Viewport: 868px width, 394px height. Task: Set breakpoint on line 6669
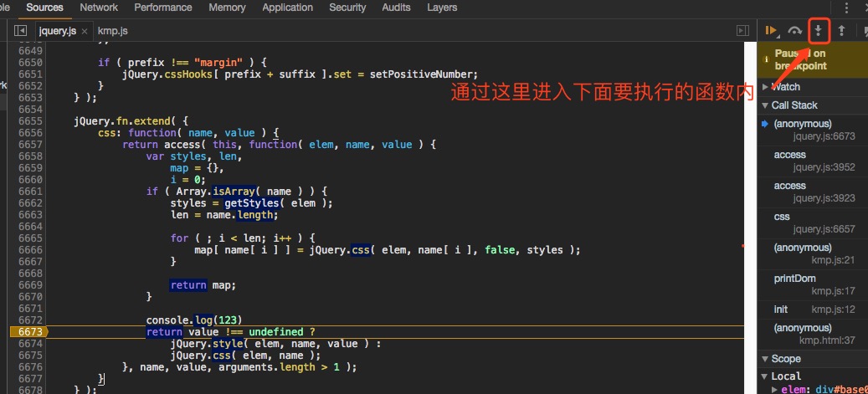(x=30, y=285)
